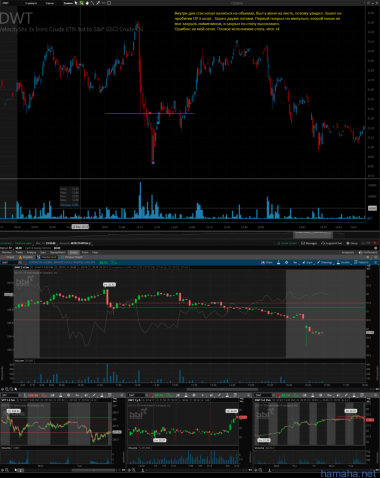Image resolution: width=380 pixels, height=478 pixels.
Task: Click the Share button on chart toolbar
Action: 267,262
